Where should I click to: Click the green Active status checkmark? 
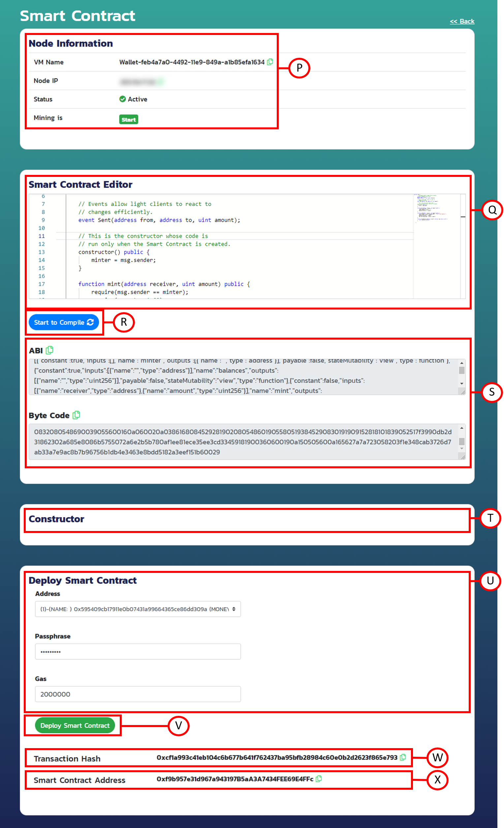tap(123, 99)
